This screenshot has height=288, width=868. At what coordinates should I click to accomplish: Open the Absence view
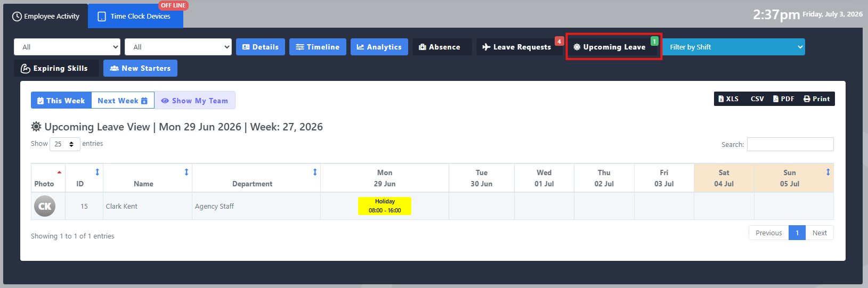tap(442, 47)
